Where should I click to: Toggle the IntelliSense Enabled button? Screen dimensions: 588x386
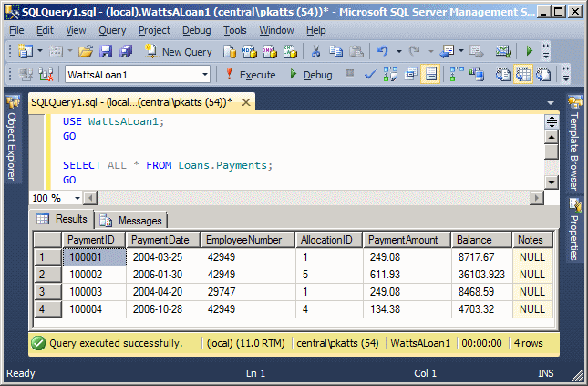point(430,74)
